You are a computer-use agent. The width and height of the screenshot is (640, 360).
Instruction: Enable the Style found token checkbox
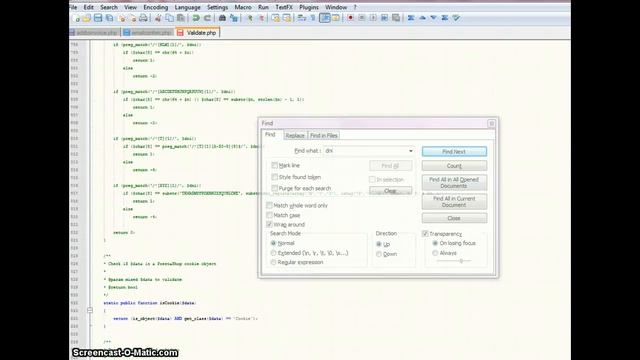[275, 177]
